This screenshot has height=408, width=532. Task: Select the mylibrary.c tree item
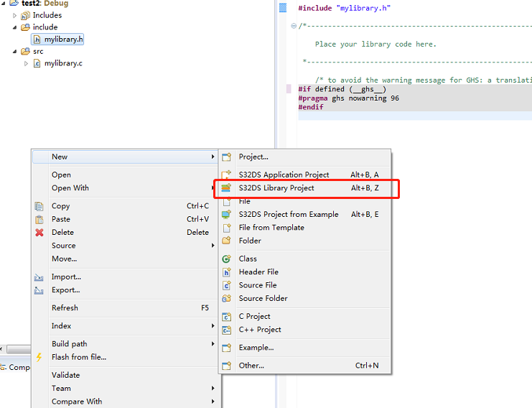57,63
